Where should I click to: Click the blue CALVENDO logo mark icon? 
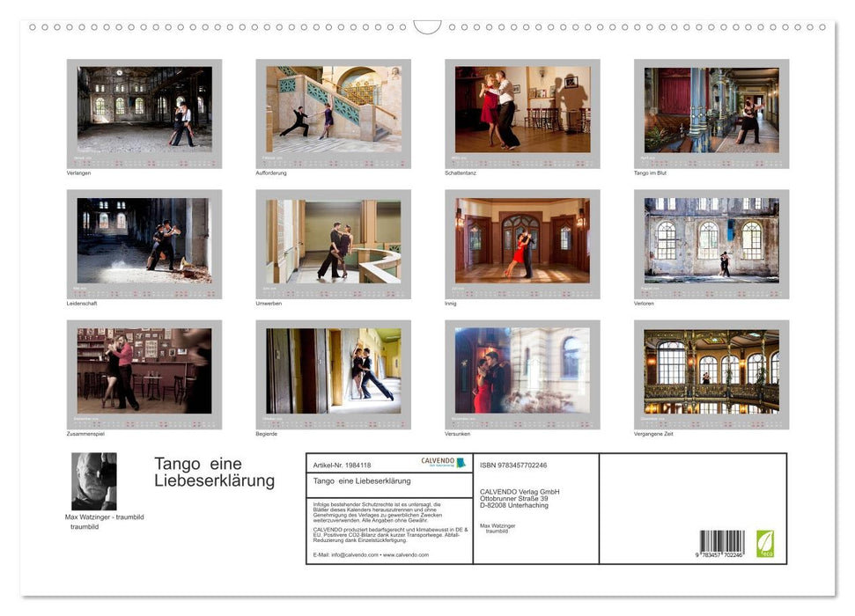tap(460, 462)
